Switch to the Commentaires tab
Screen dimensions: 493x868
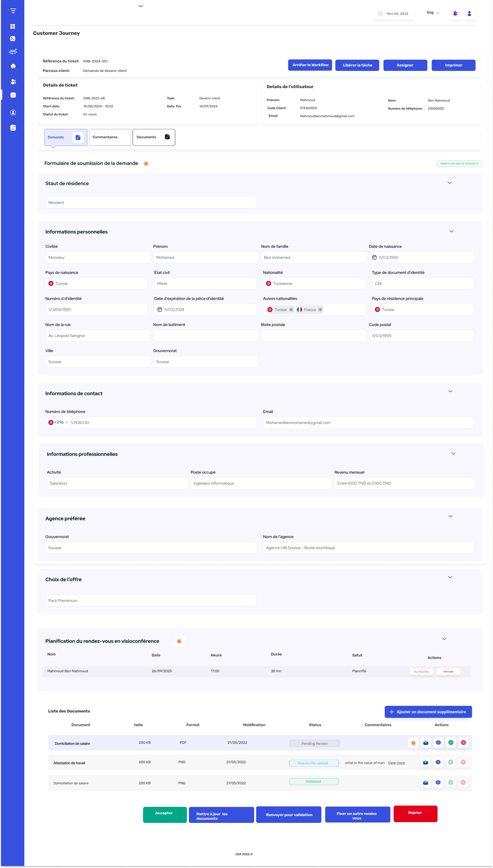click(x=110, y=137)
